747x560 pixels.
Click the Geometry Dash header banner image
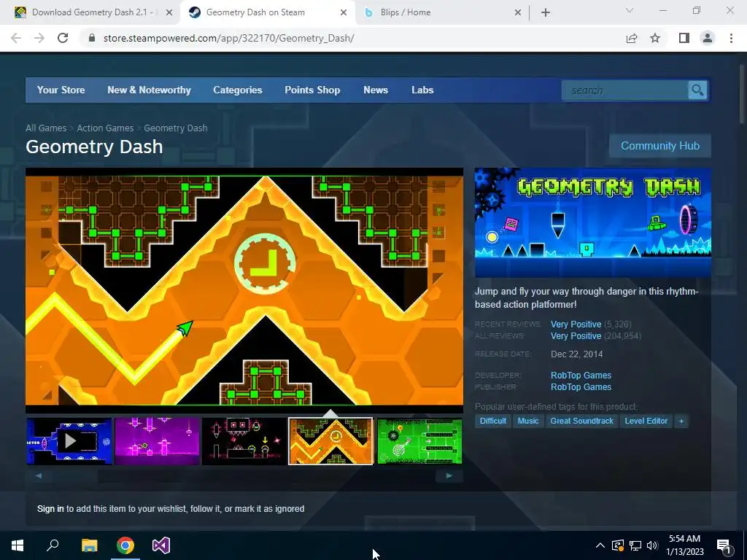click(x=592, y=222)
